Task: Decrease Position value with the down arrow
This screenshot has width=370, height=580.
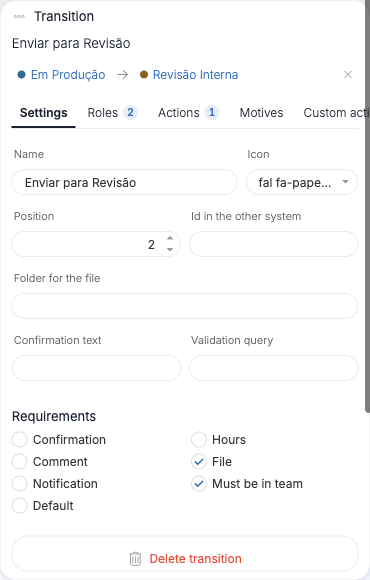Action: tap(170, 250)
